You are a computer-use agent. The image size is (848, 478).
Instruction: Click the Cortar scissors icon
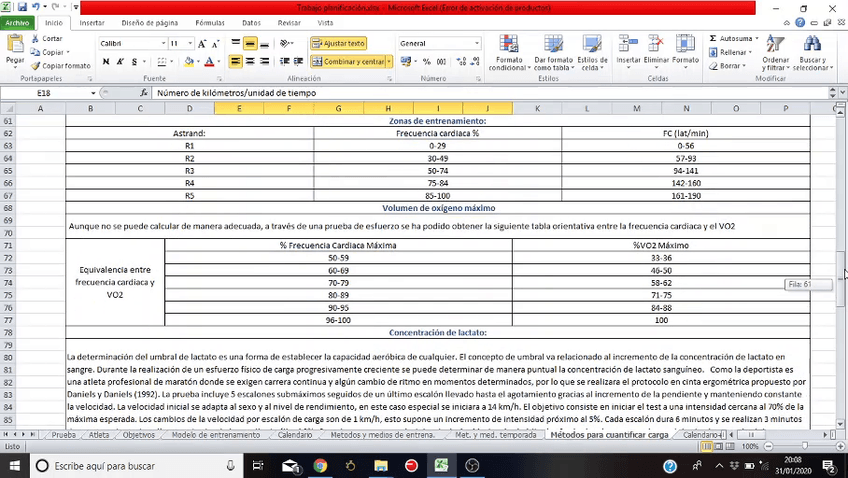tap(36, 39)
